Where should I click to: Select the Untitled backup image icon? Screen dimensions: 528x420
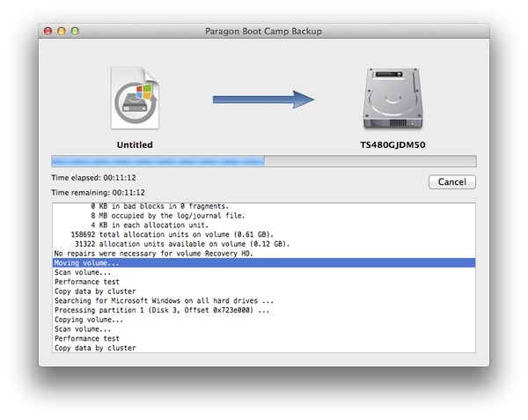[x=135, y=98]
